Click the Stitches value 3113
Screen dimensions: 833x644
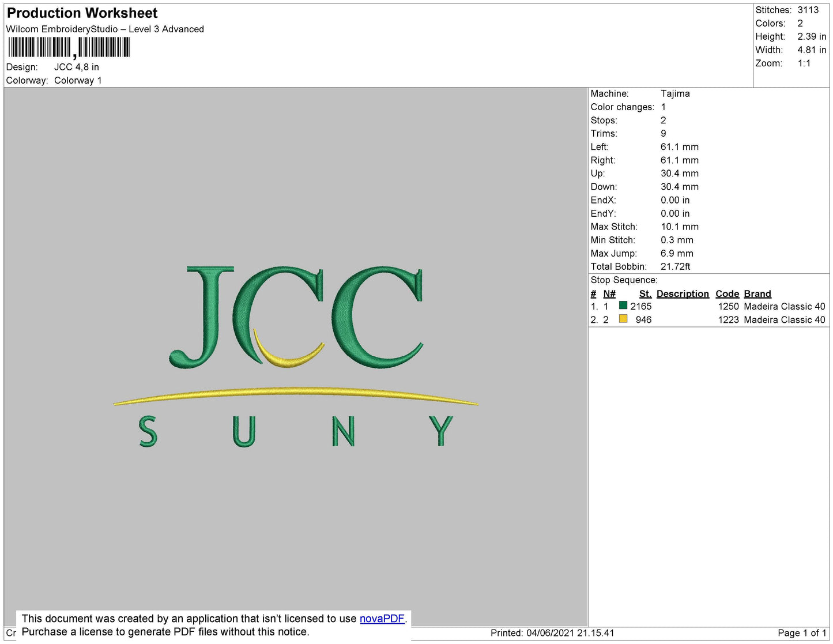808,10
